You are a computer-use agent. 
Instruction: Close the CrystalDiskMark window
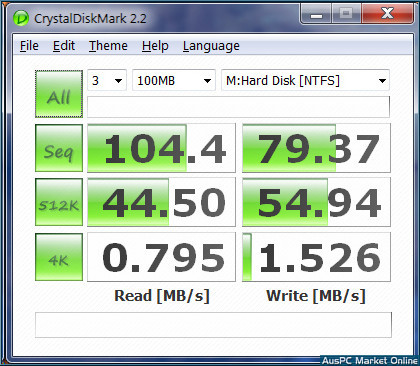(387, 14)
